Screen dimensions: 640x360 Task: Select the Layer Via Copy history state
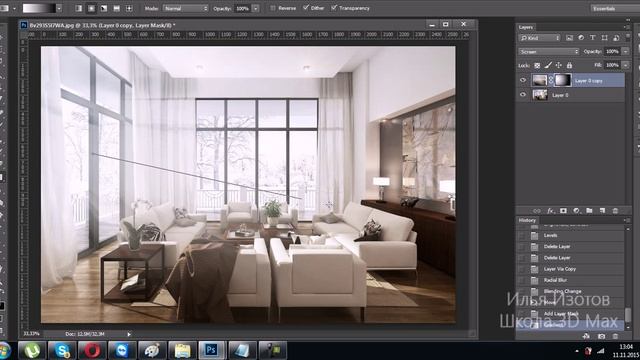point(570,269)
